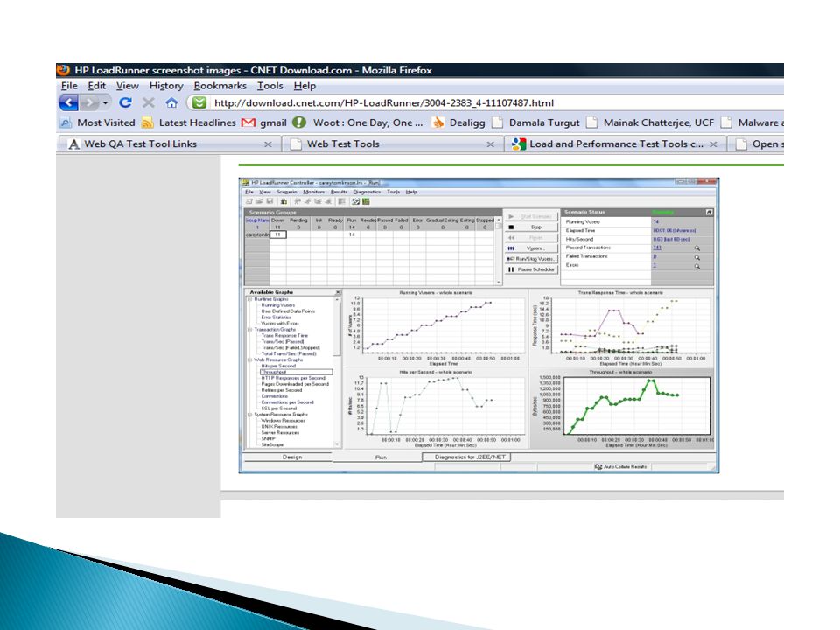Open the Latest Headlines feed bookmark
The image size is (840, 630).
(189, 122)
